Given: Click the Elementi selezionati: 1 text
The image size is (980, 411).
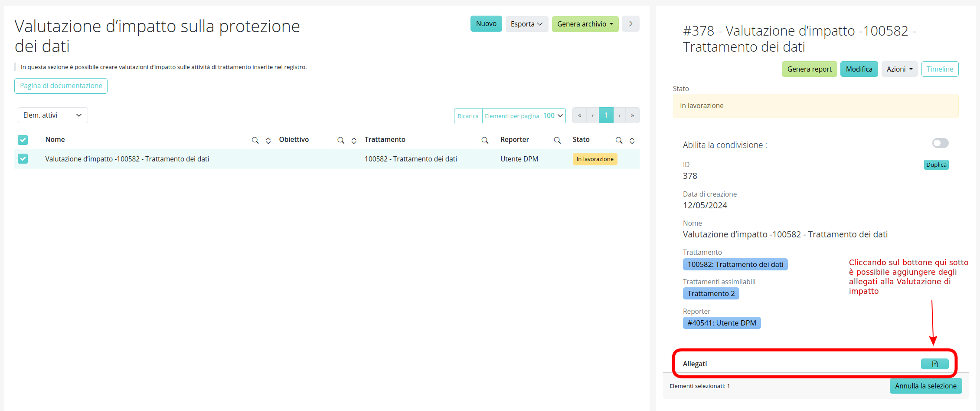Looking at the screenshot, I should [699, 386].
